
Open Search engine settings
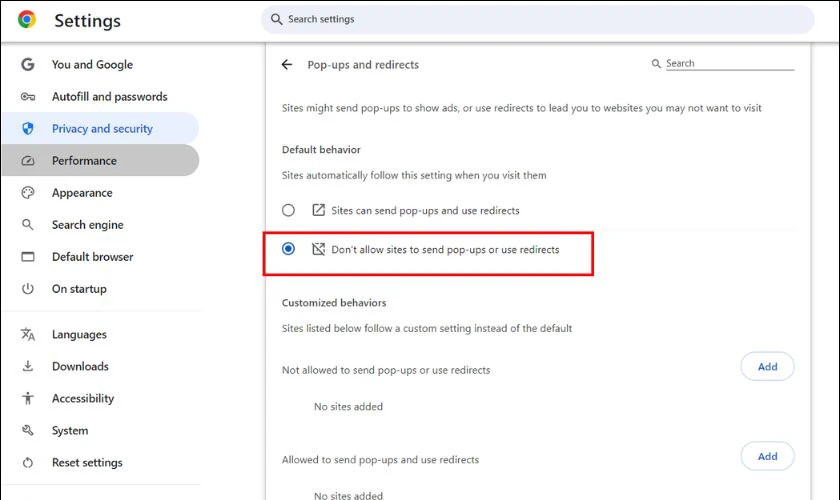pos(100,225)
